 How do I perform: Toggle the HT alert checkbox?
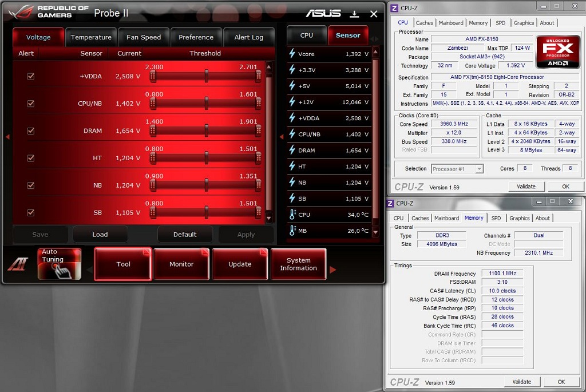(31, 158)
